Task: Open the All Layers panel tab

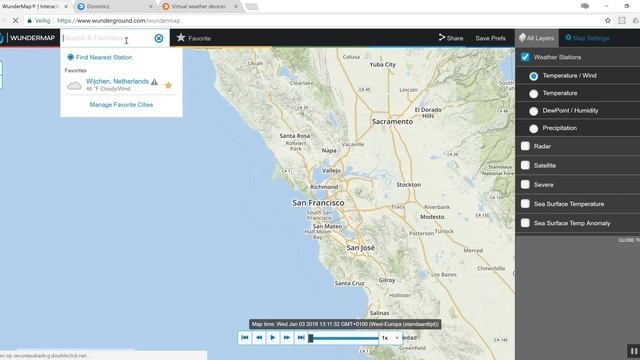Action: [537, 38]
